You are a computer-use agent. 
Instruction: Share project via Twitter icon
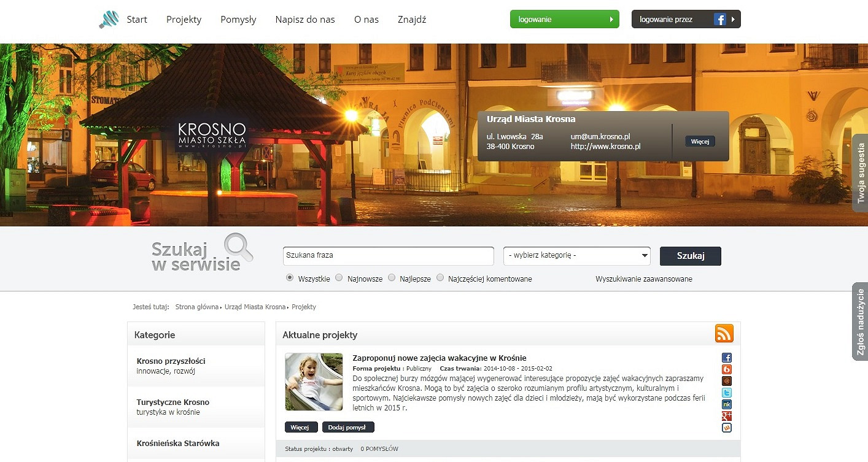727,393
